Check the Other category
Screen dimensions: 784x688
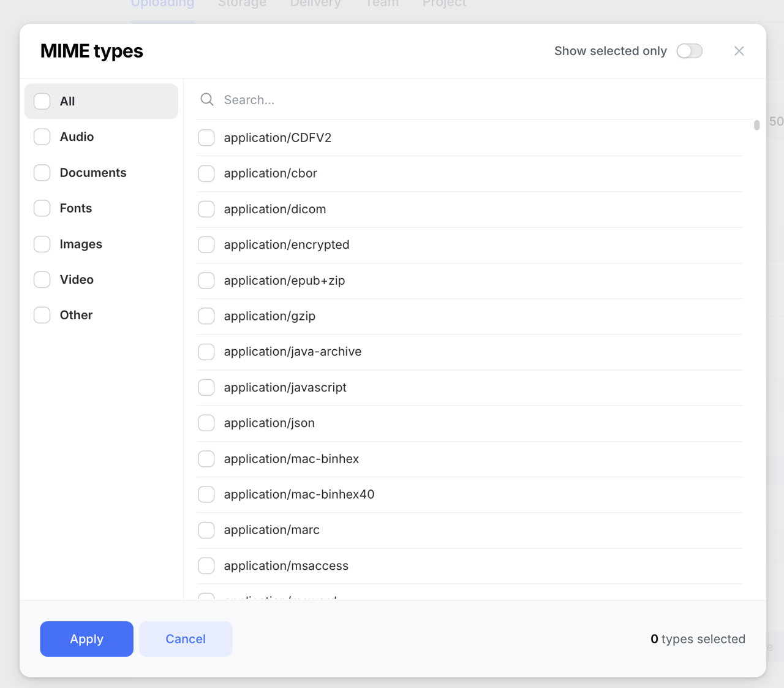(42, 315)
